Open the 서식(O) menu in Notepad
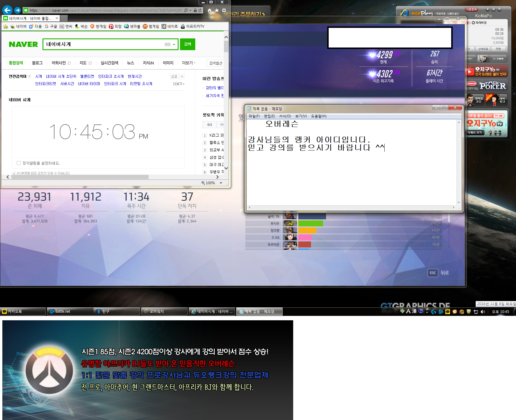Image resolution: width=516 pixels, height=420 pixels. (285, 116)
